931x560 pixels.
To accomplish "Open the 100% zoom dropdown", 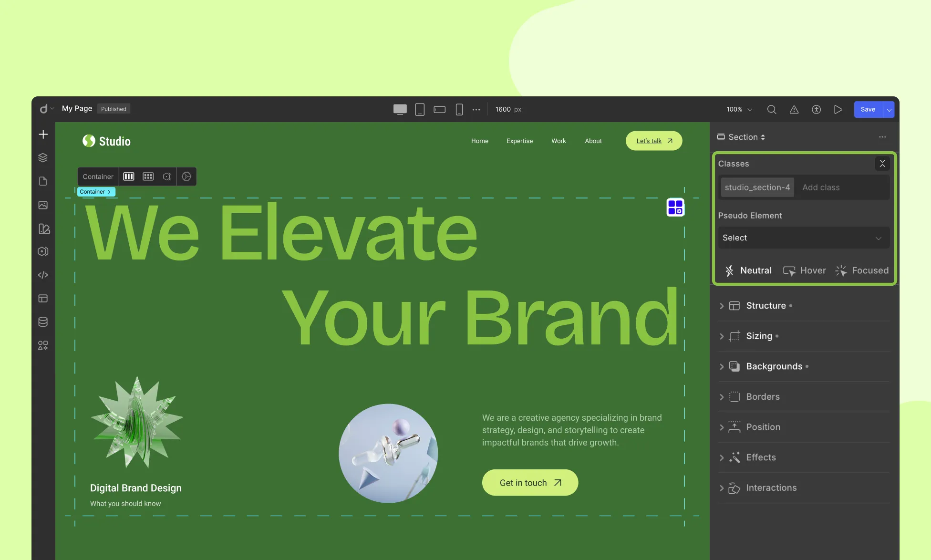I will (739, 109).
